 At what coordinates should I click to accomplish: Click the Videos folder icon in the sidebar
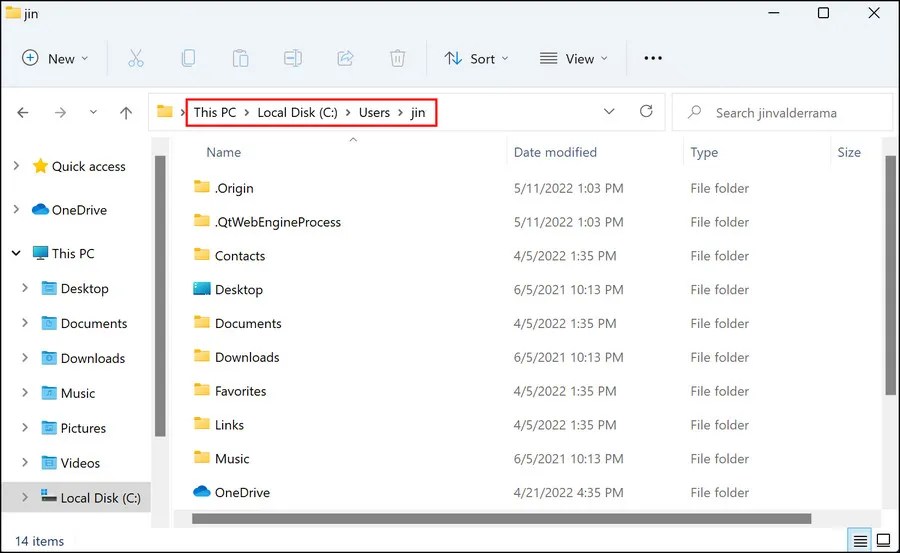pos(49,462)
